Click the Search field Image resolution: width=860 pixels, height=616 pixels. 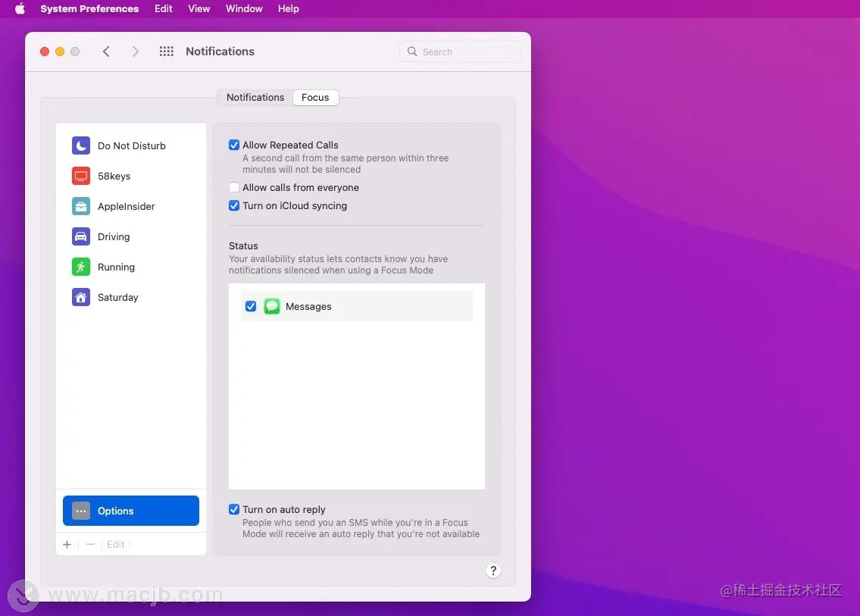pos(461,52)
